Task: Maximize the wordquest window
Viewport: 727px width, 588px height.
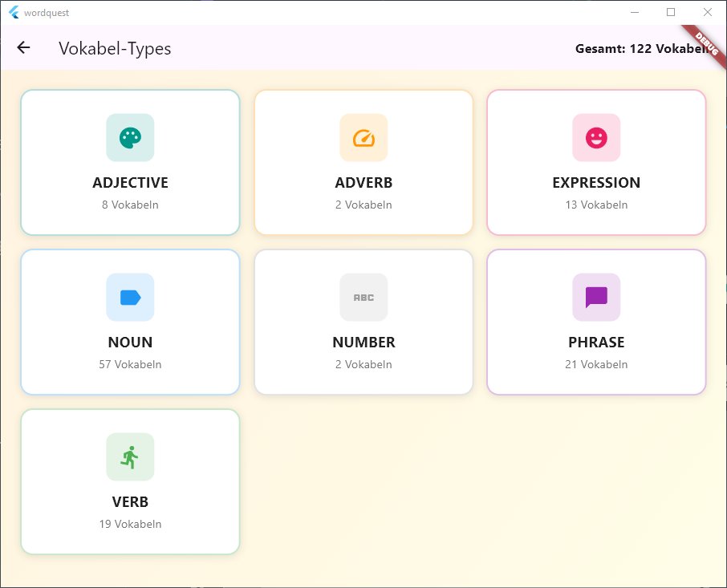Action: pos(671,13)
